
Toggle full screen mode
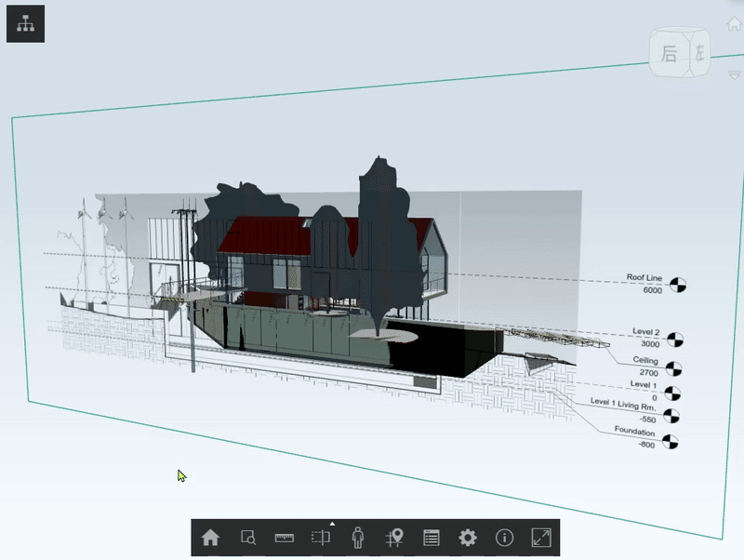pos(541,538)
